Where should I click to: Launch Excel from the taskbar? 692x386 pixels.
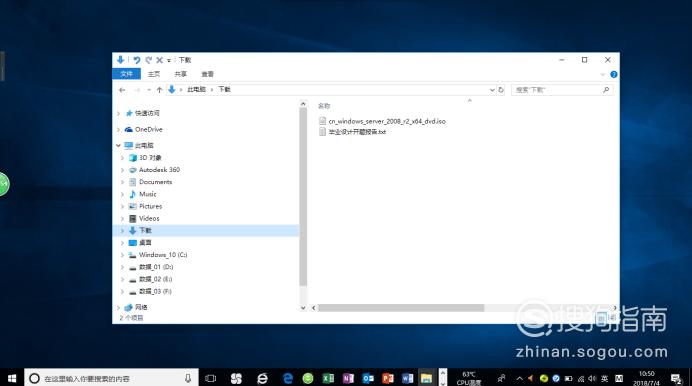(328, 378)
